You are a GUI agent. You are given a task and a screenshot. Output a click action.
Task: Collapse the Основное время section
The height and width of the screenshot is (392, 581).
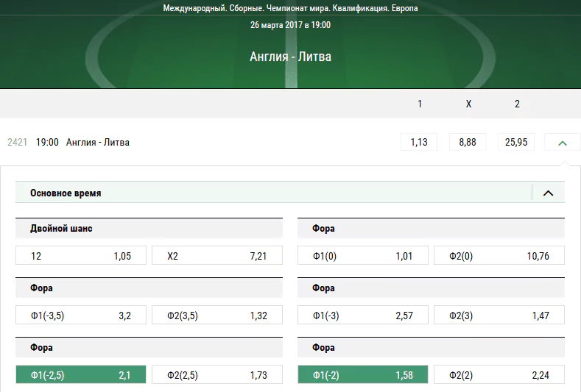pyautogui.click(x=548, y=193)
